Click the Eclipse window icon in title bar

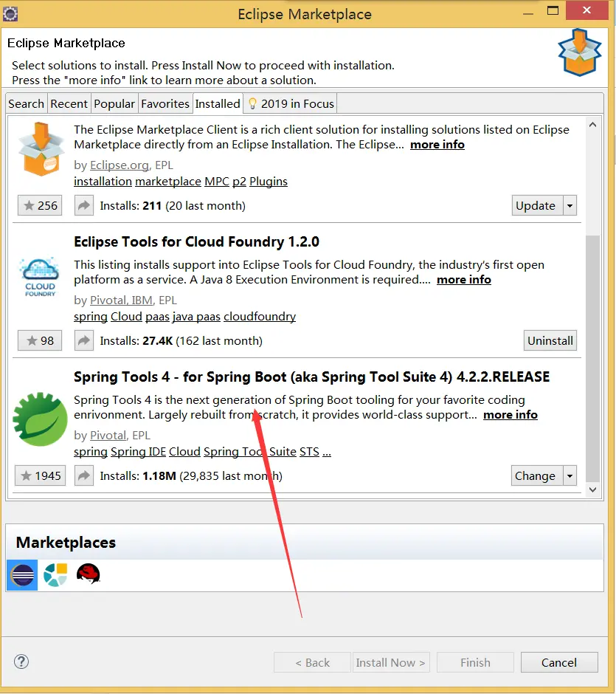10,14
